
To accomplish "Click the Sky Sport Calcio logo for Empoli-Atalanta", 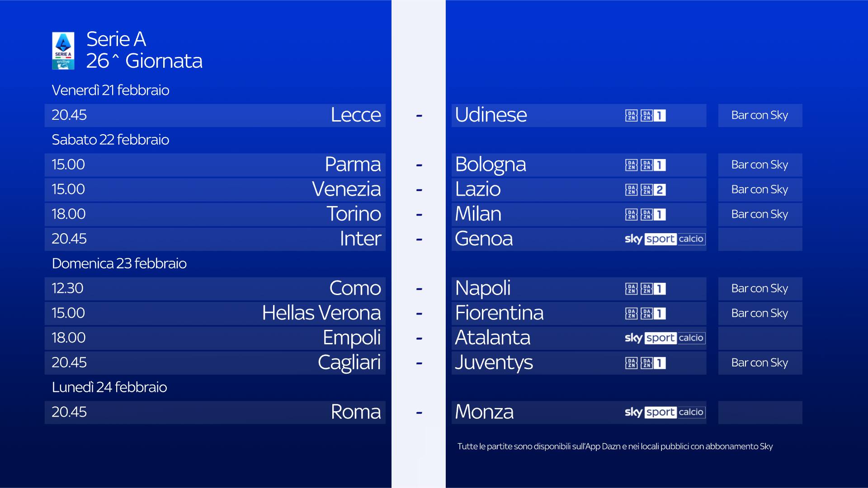I will click(x=664, y=338).
